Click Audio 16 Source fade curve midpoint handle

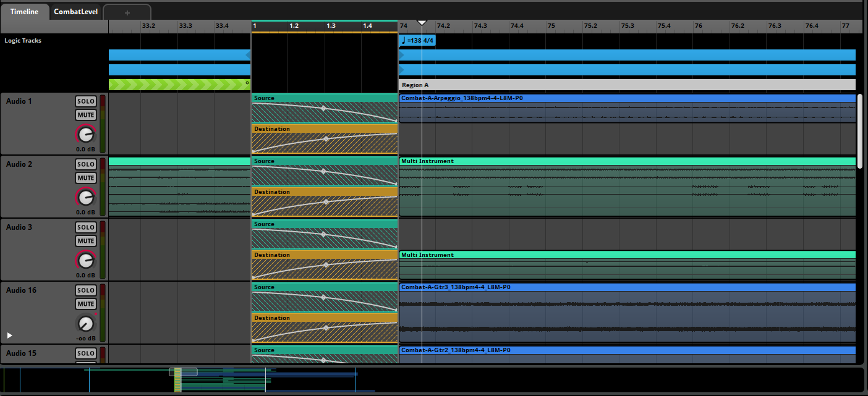coord(323,297)
